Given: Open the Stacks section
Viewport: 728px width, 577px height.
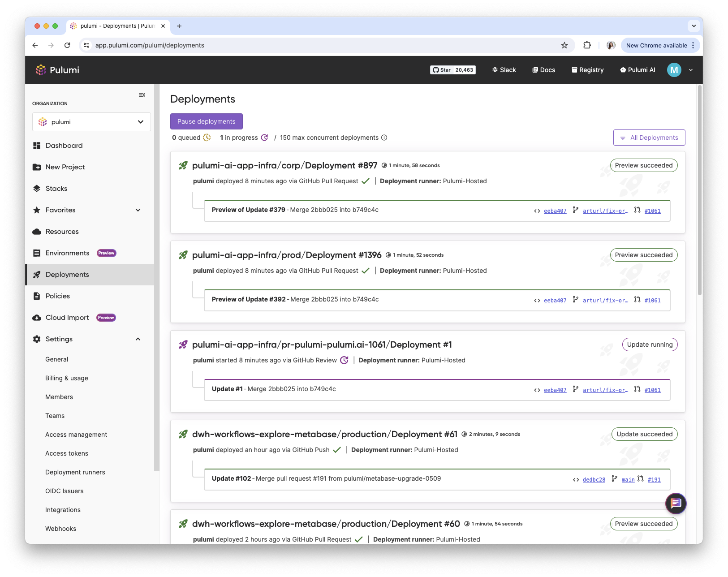Looking at the screenshot, I should click(56, 189).
